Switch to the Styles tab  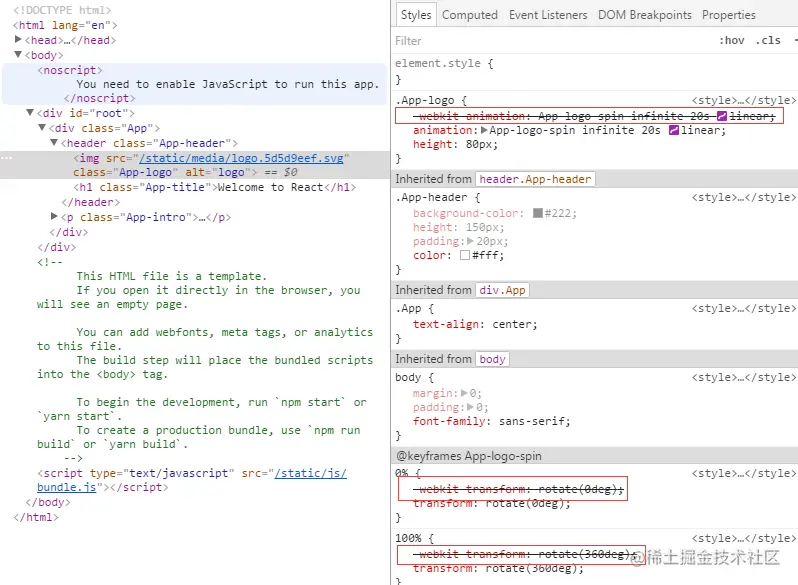pyautogui.click(x=416, y=15)
